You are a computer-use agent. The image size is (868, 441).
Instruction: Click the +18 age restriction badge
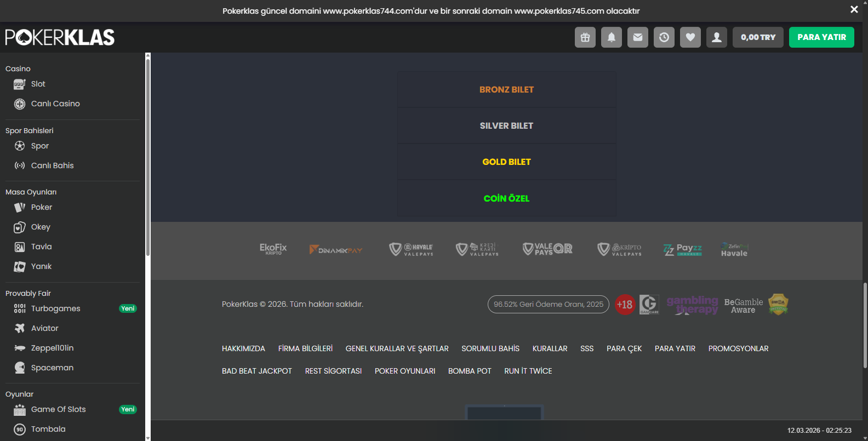tap(625, 304)
